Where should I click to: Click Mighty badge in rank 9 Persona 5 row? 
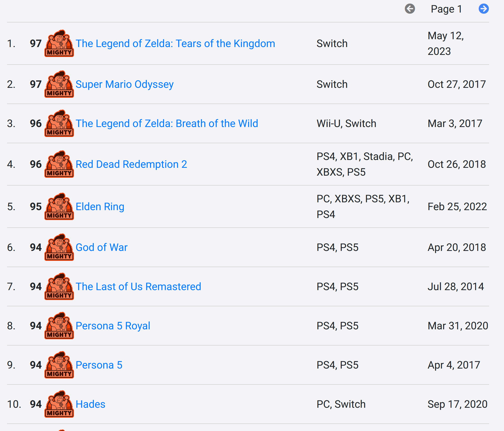pos(59,365)
